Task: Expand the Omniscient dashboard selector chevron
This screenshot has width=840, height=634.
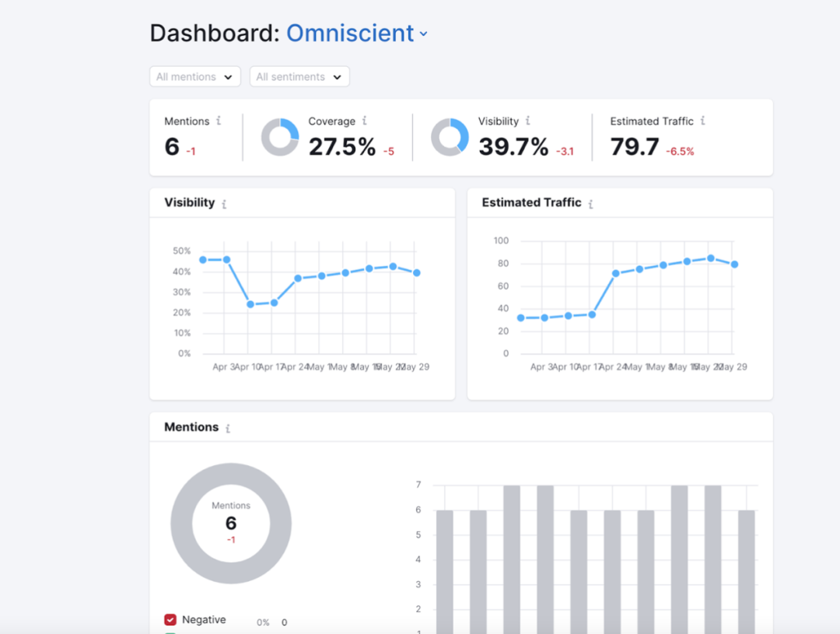Action: click(x=424, y=34)
